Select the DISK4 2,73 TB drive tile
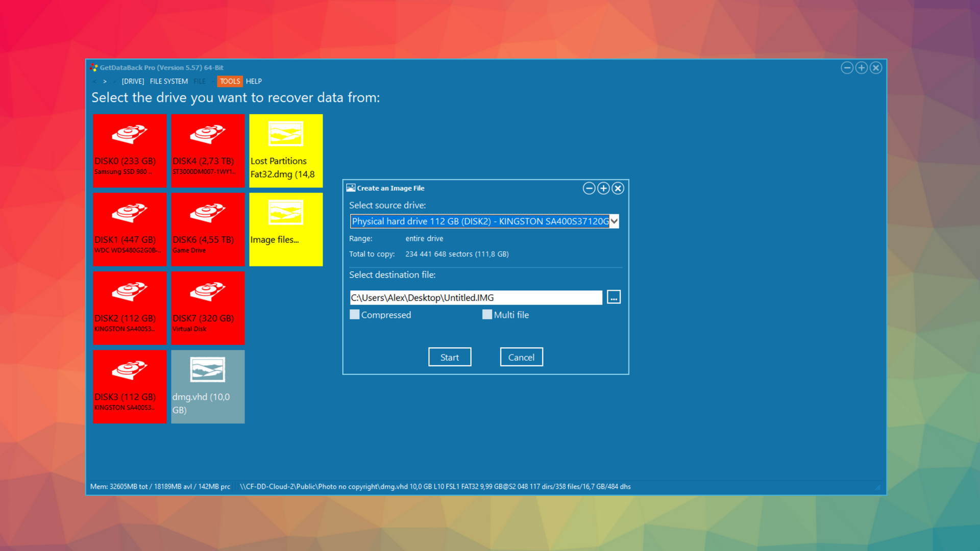The height and width of the screenshot is (551, 980). pos(208,151)
